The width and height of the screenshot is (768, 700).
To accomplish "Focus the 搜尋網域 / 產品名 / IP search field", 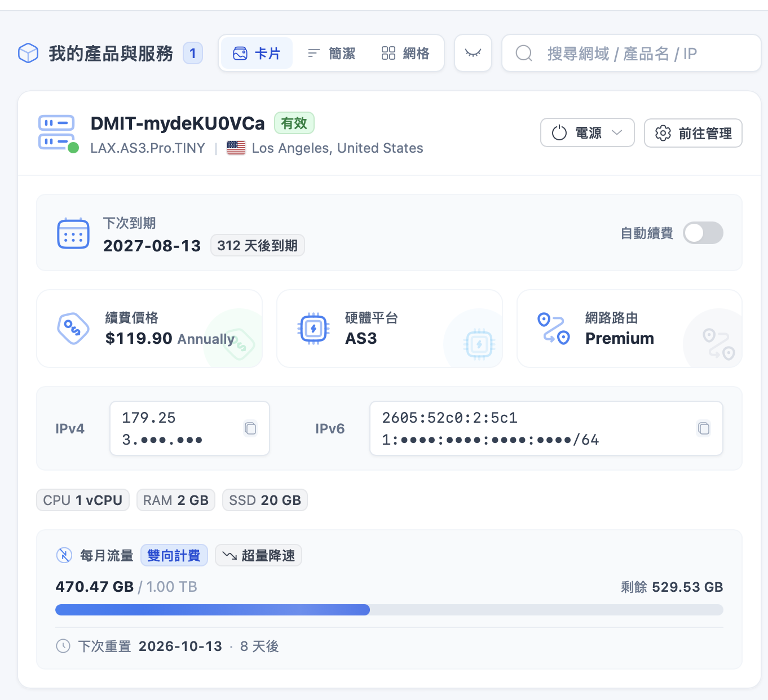I will (x=632, y=54).
